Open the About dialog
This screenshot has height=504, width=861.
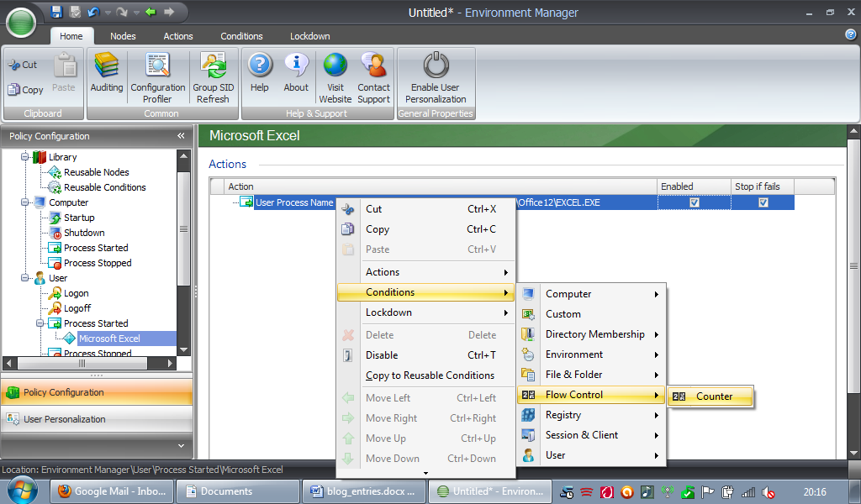pyautogui.click(x=296, y=73)
